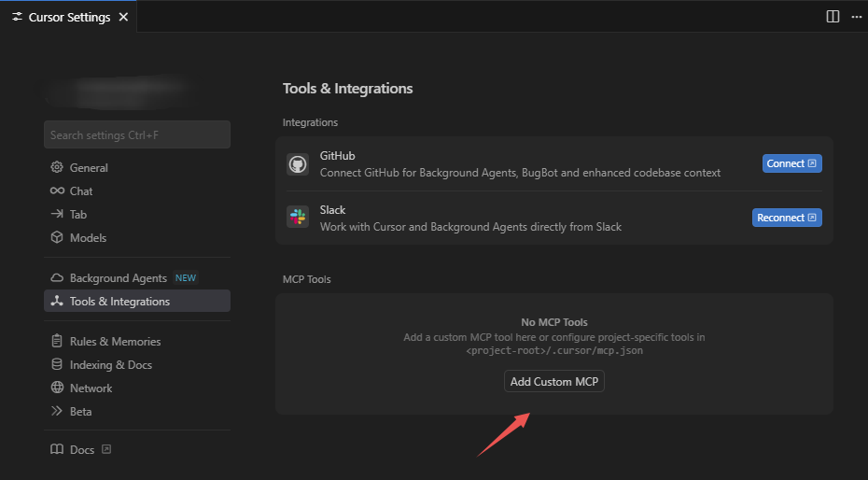The image size is (868, 480).
Task: Click the GitHub description text
Action: 521,173
